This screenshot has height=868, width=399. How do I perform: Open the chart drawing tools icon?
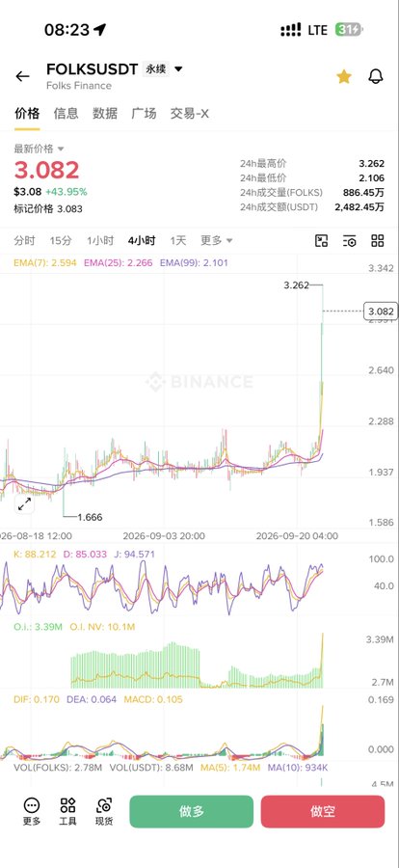click(x=322, y=240)
